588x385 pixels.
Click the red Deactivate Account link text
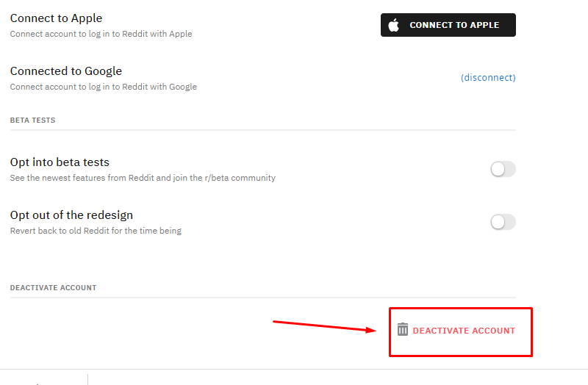[x=464, y=331]
